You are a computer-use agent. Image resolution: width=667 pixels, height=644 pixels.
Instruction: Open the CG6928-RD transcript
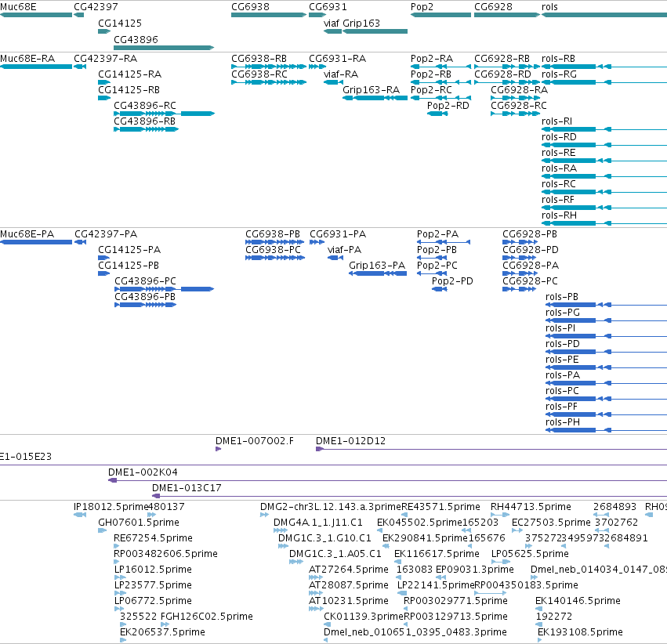(503, 74)
